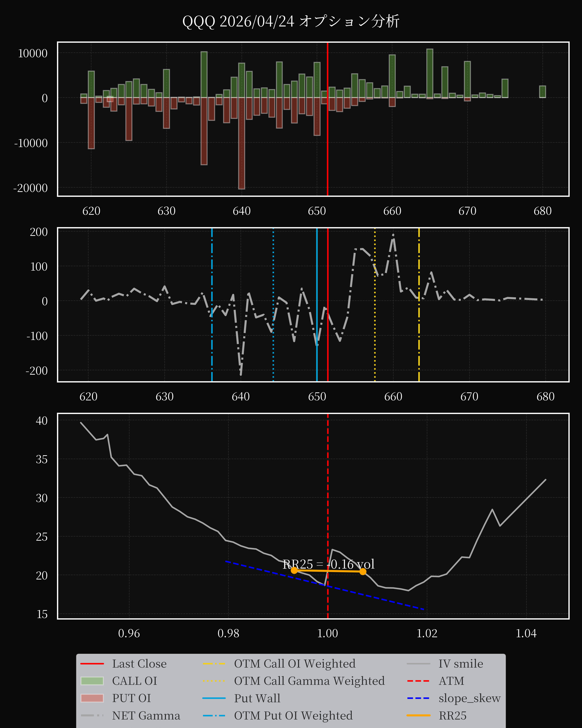The width and height of the screenshot is (582, 728).
Task: Click the right orange RR25 marker dot
Action: [x=363, y=571]
